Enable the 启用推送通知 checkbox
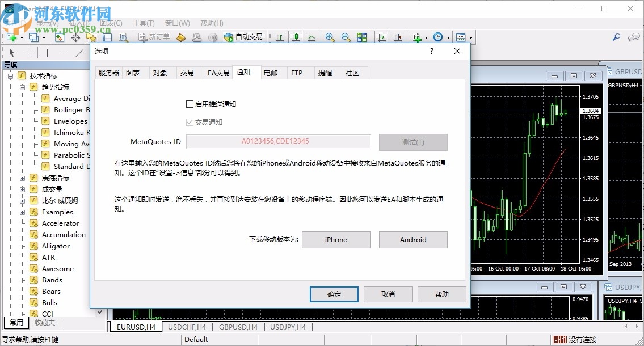The width and height of the screenshot is (644, 346). click(x=190, y=104)
